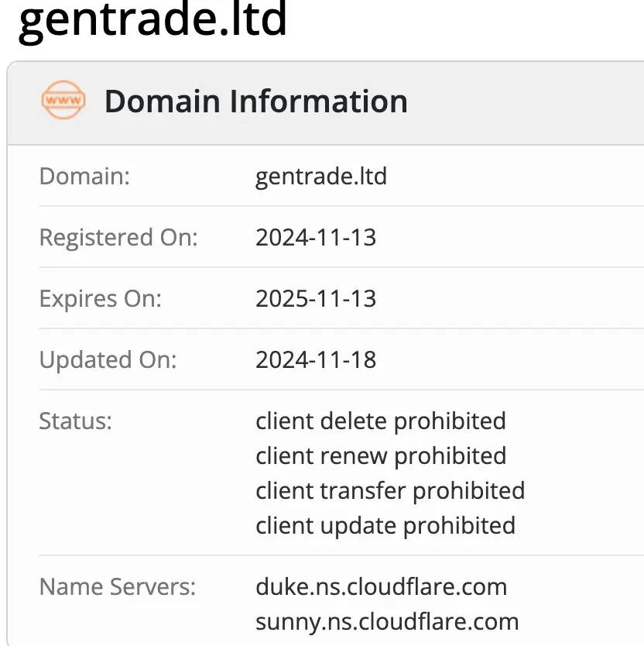
Task: Click client delete prohibited status
Action: pos(381,421)
